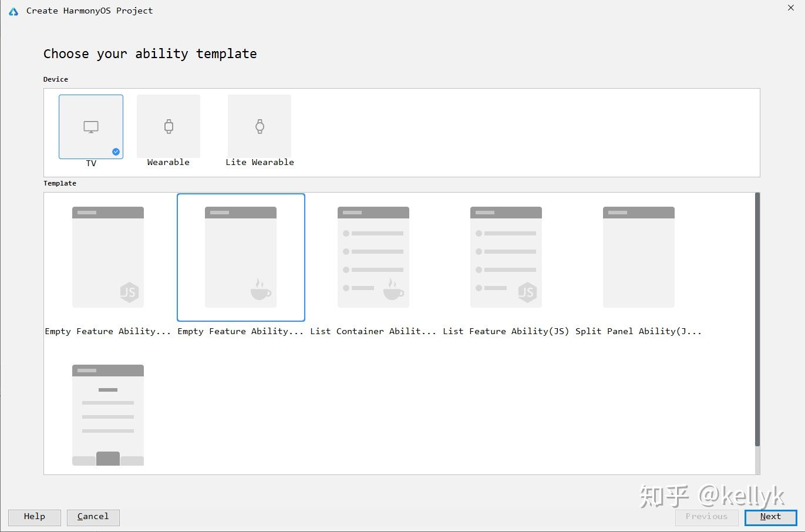
Task: Click the "Split Panel Ability(J..." label text
Action: click(639, 331)
